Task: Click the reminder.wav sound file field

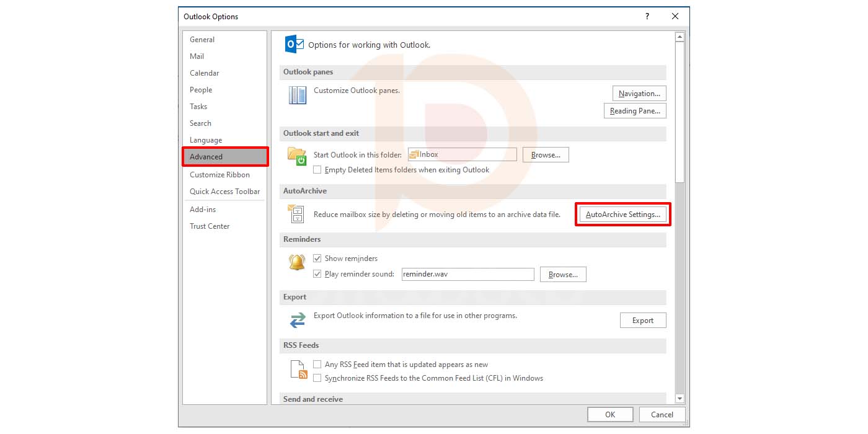Action: pos(467,274)
